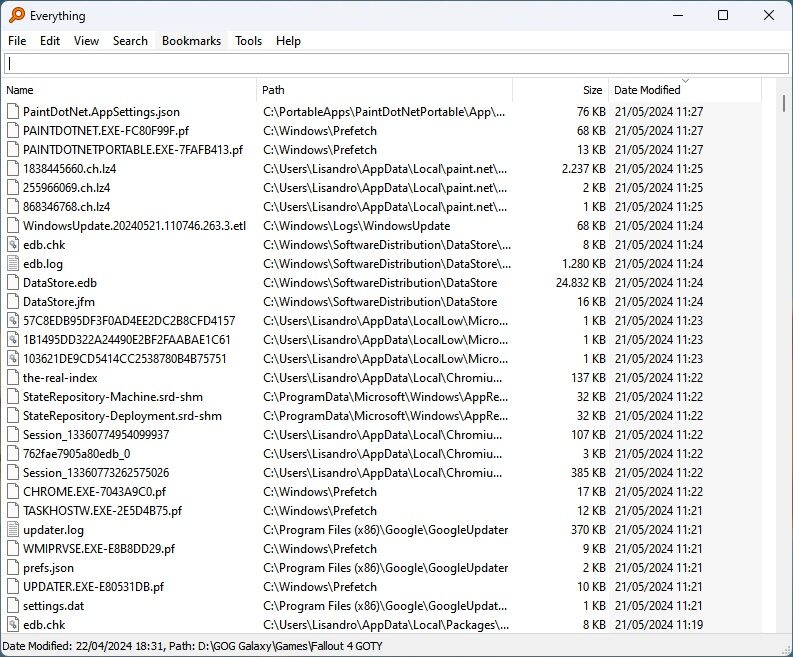Click file icon of UPDATER.EXE-E80531DB.pf
Screen dimensions: 793x657
[x=13, y=587]
